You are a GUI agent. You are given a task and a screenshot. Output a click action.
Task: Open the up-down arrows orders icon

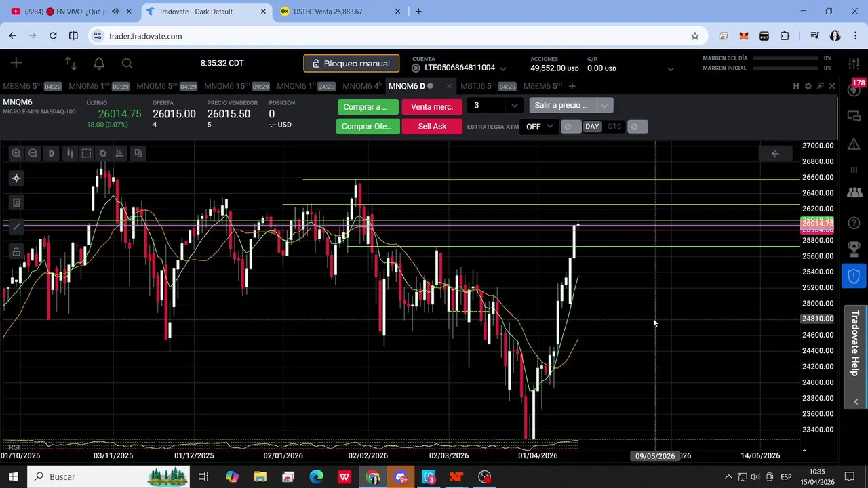[71, 63]
